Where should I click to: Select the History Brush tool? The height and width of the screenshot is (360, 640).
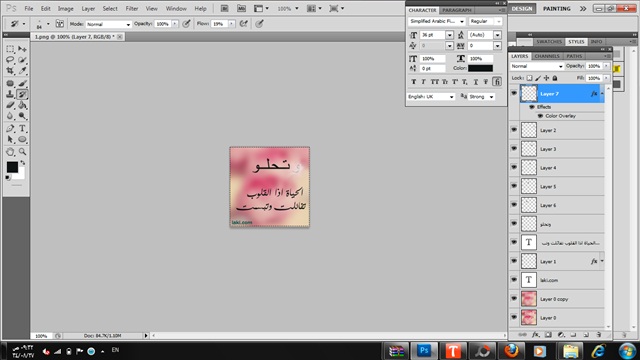tap(22, 94)
